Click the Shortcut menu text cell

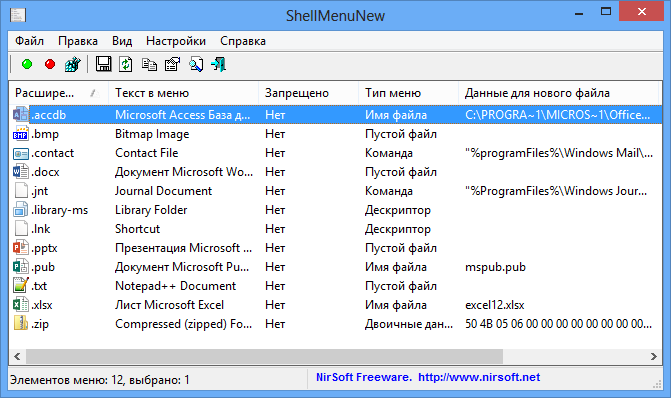[137, 229]
